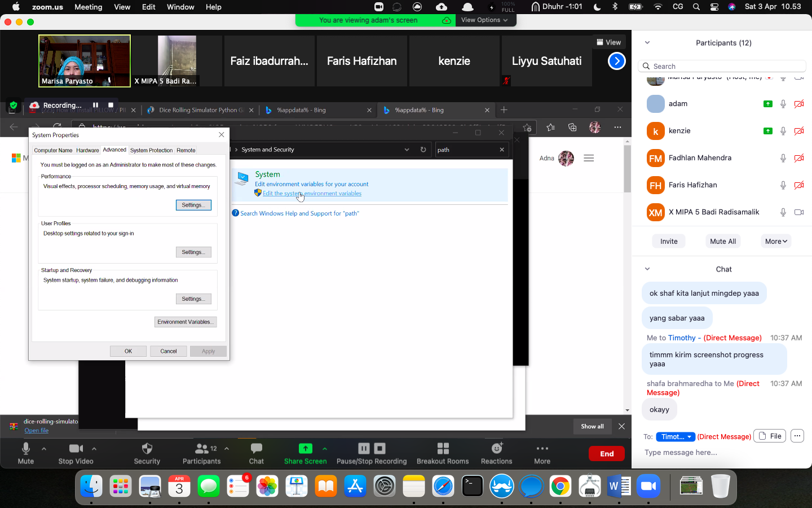Click the More dots in meeting toolbar
812x508 pixels.
(542, 449)
